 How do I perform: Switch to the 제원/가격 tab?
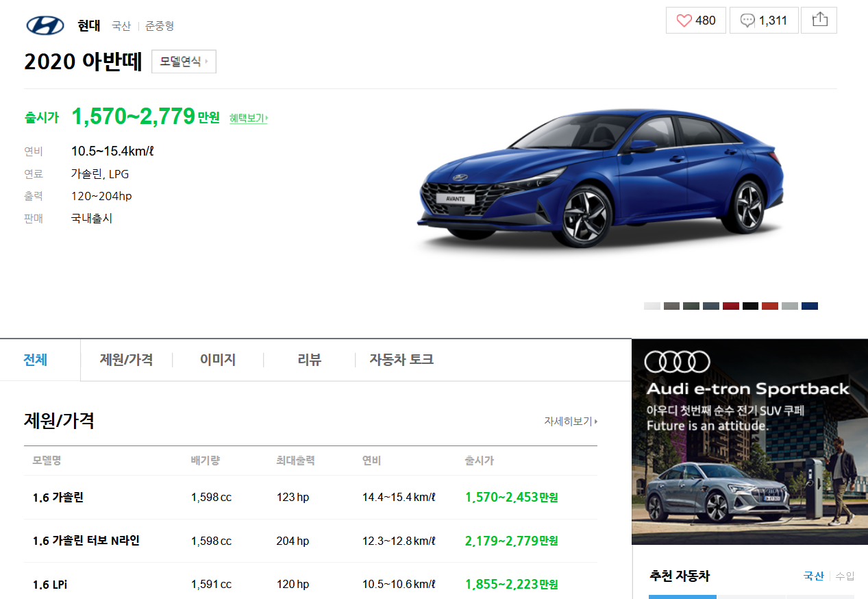point(126,360)
